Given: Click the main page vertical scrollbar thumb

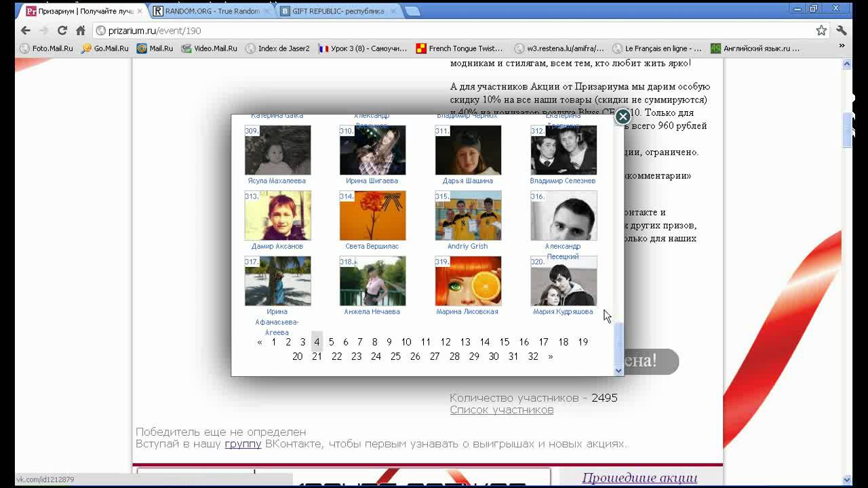Looking at the screenshot, I should (x=847, y=130).
